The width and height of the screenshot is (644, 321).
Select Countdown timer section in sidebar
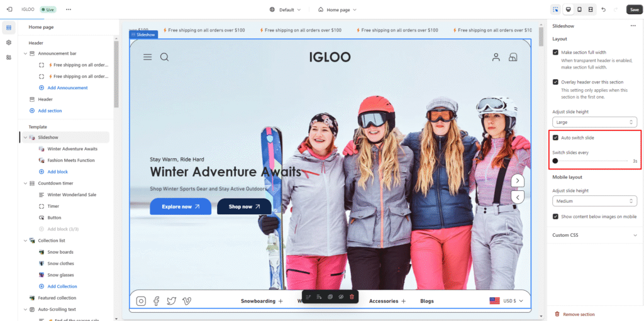(x=55, y=183)
